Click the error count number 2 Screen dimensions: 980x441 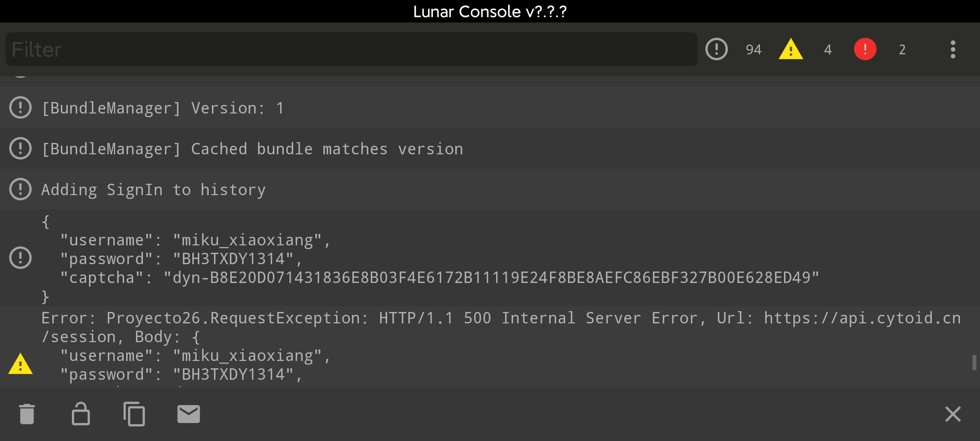pos(902,50)
